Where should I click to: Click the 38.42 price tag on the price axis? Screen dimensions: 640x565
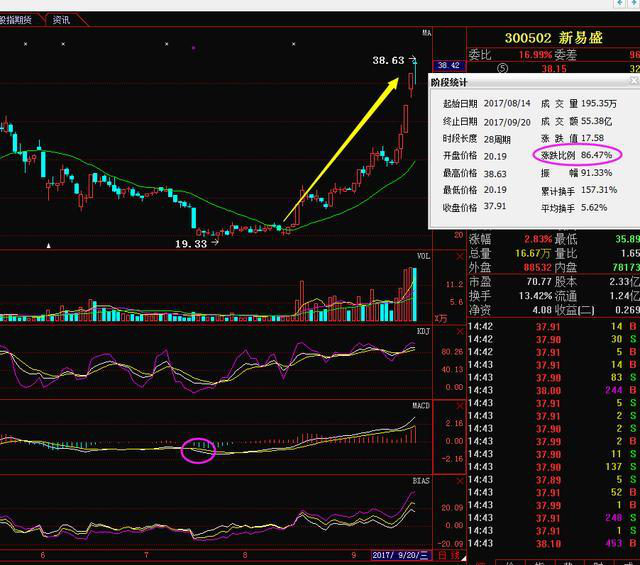[449, 65]
